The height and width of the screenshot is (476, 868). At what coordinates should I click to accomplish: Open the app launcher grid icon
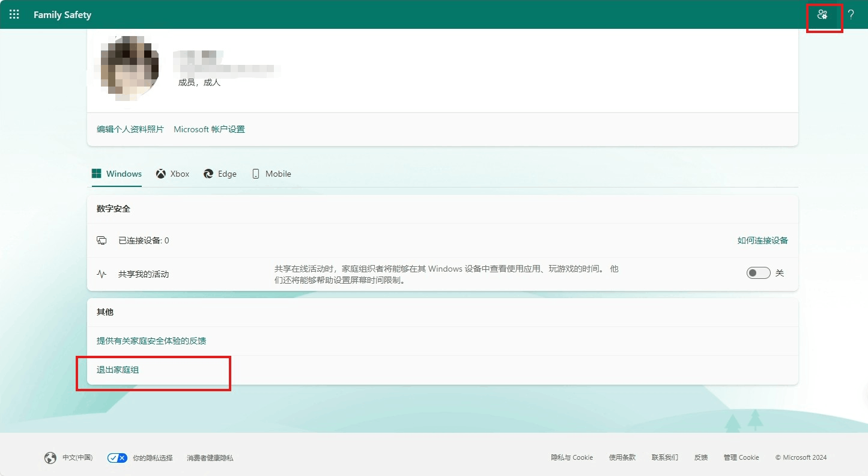(14, 14)
